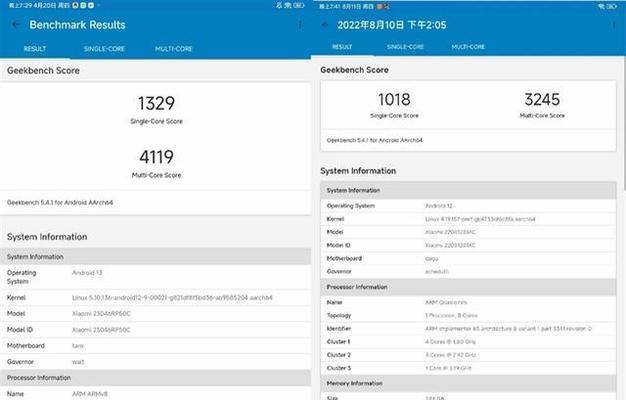Tap battery icon in left status bar
Image resolution: width=626 pixels, height=400 pixels.
pos(299,6)
